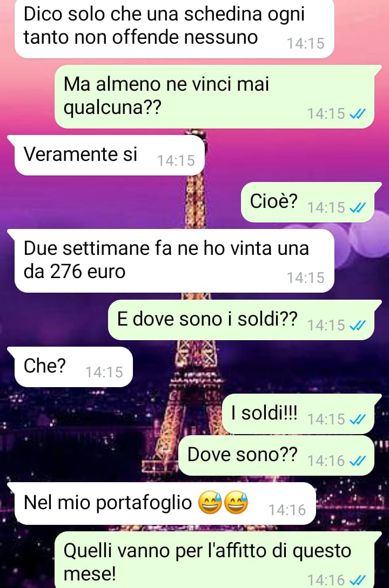Select the 'E dove sono i soldi??' bubble

pos(241,320)
